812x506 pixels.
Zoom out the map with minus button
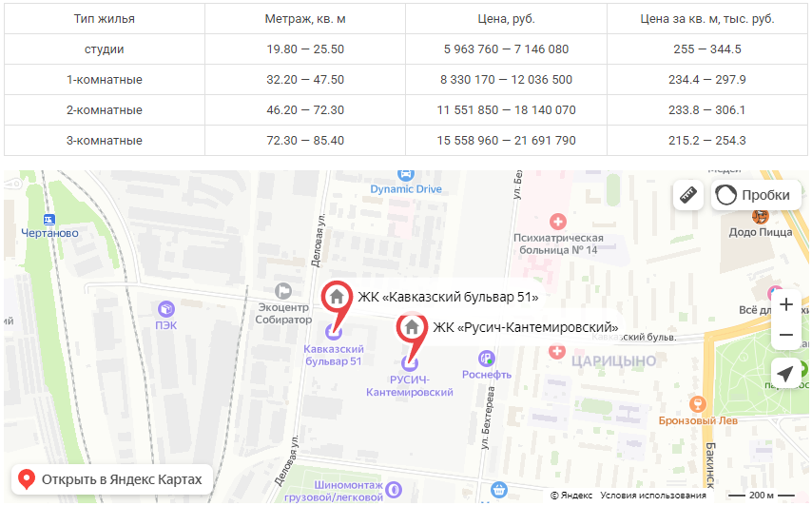[x=786, y=335]
